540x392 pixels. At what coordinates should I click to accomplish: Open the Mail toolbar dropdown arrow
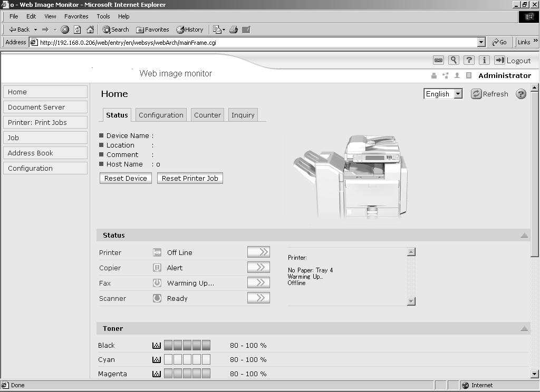click(x=224, y=30)
